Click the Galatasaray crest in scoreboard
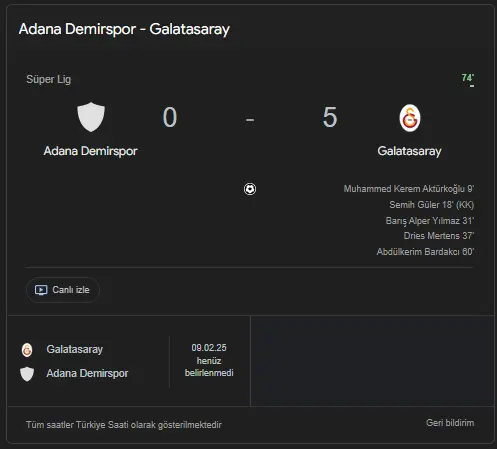Viewport: 497px width, 449px height. coord(410,118)
